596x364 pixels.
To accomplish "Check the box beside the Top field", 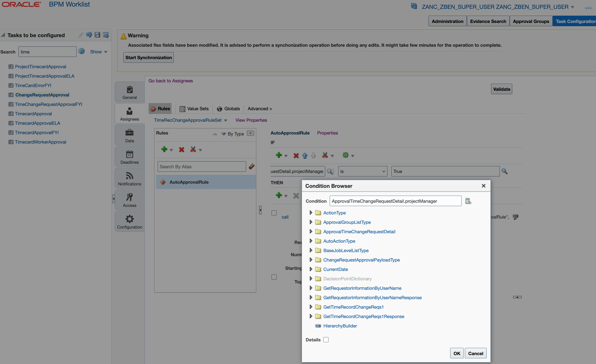I will (274, 277).
